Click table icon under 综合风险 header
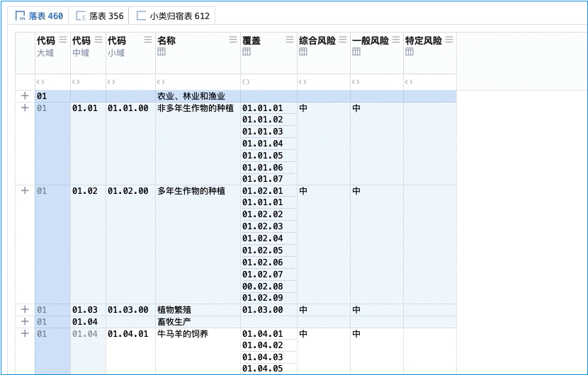 tap(303, 52)
